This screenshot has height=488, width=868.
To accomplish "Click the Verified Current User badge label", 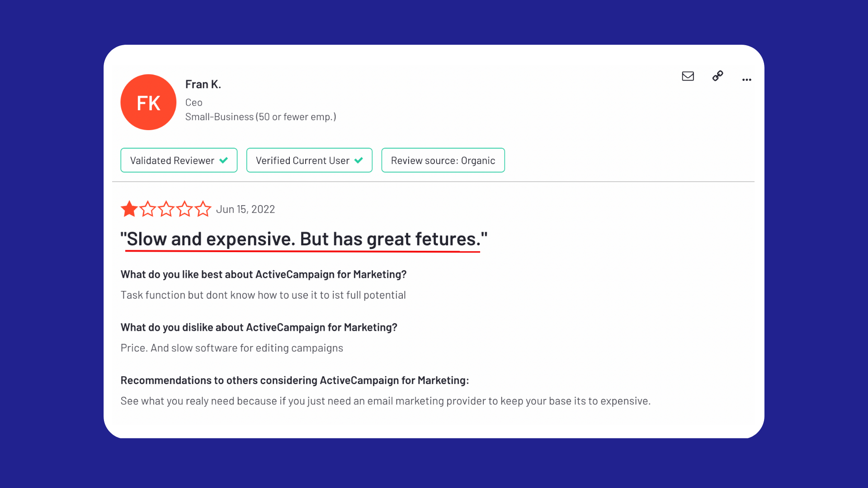I will click(x=302, y=160).
